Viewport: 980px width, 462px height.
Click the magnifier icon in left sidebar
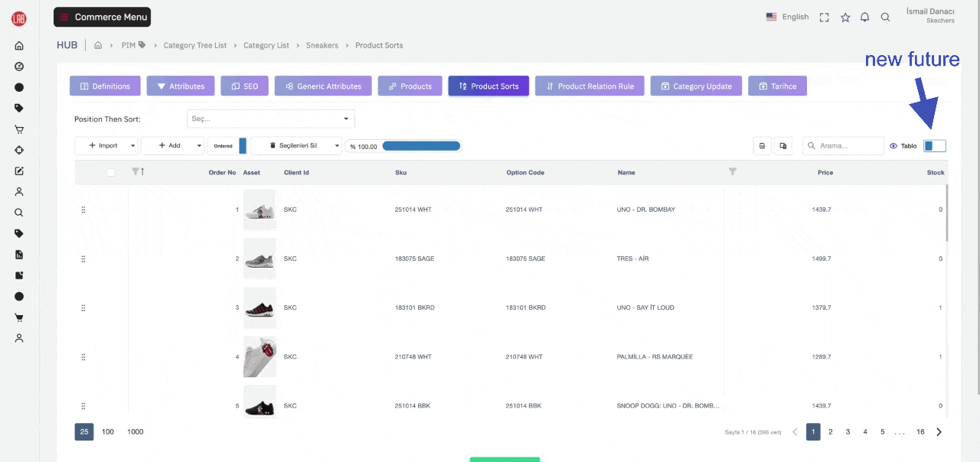point(19,213)
